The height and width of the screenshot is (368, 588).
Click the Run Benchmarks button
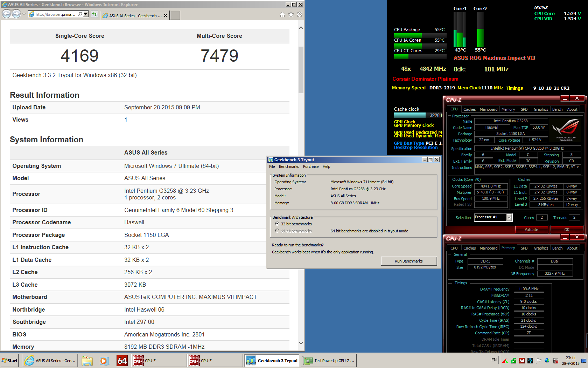click(x=409, y=261)
